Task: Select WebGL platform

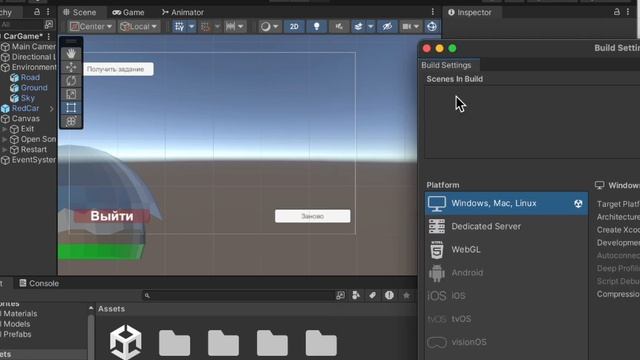Action: point(506,249)
